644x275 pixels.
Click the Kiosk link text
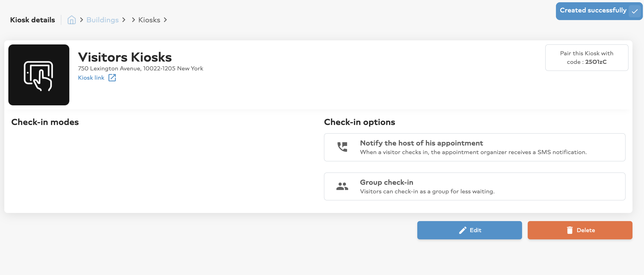[91, 78]
